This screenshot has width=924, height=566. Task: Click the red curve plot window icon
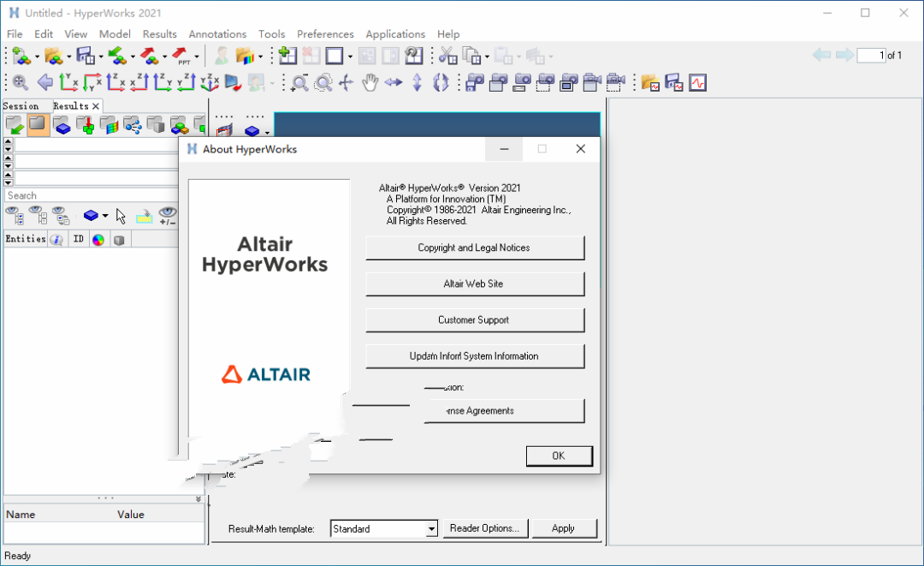click(698, 82)
